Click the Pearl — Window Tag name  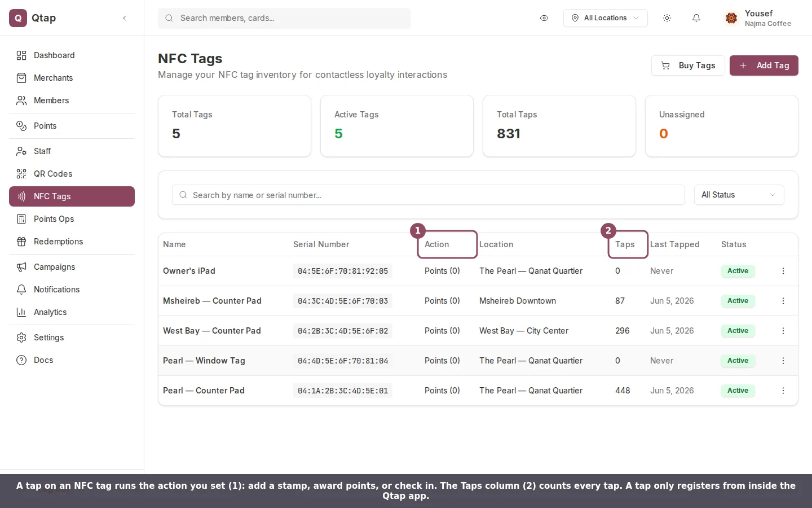click(204, 361)
